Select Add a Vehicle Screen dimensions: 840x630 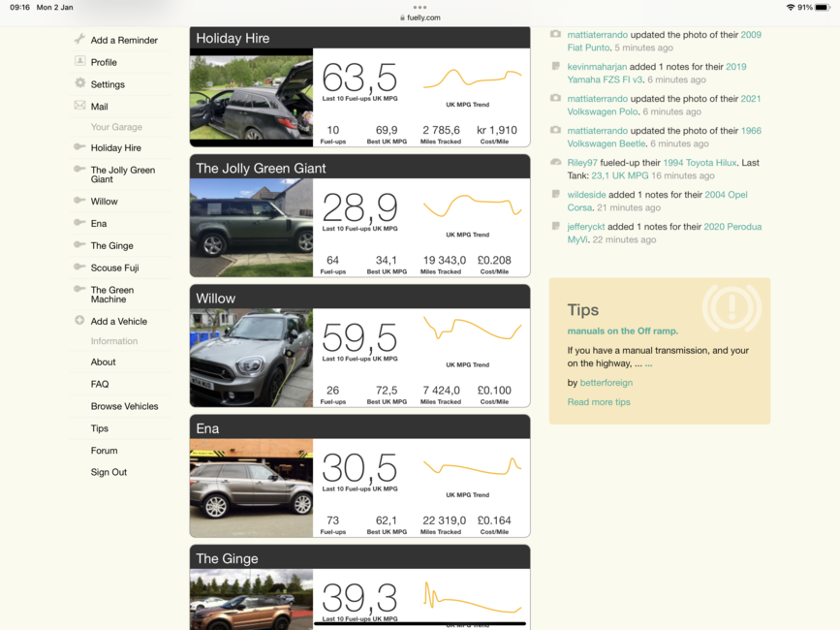point(119,322)
